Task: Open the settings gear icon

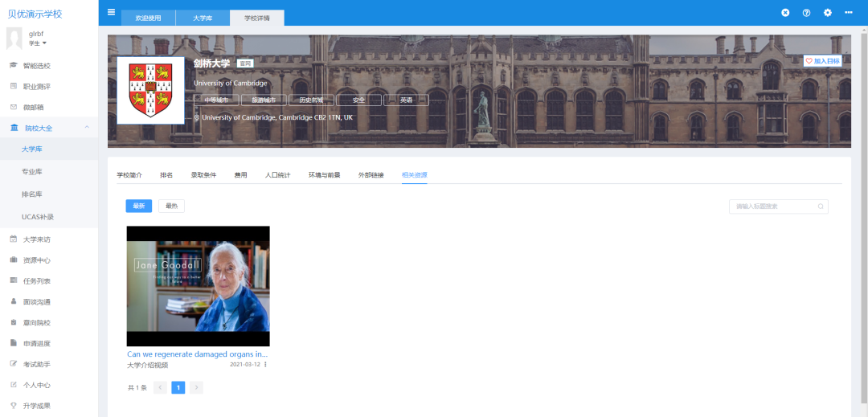Action: (828, 13)
